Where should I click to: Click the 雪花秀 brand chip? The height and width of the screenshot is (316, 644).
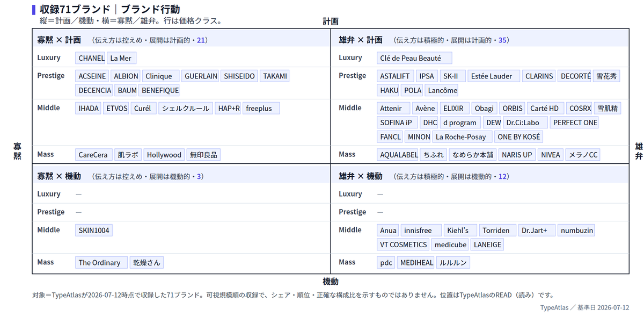point(606,76)
